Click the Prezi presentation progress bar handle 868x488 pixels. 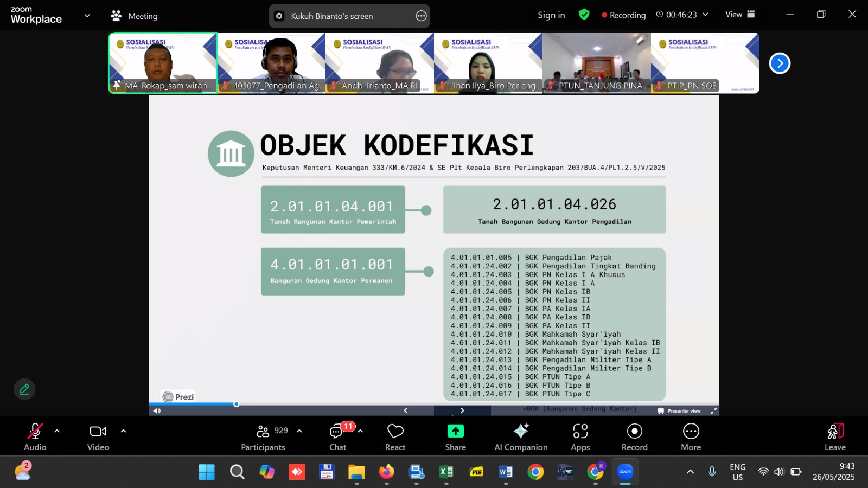point(236,404)
